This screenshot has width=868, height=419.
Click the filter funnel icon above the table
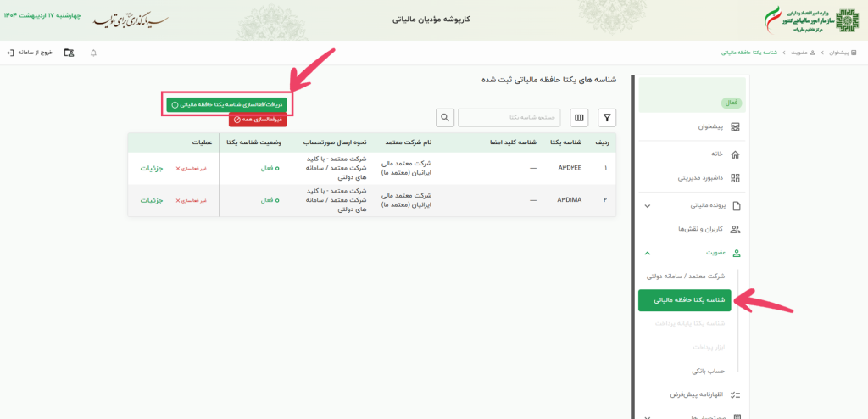click(607, 117)
